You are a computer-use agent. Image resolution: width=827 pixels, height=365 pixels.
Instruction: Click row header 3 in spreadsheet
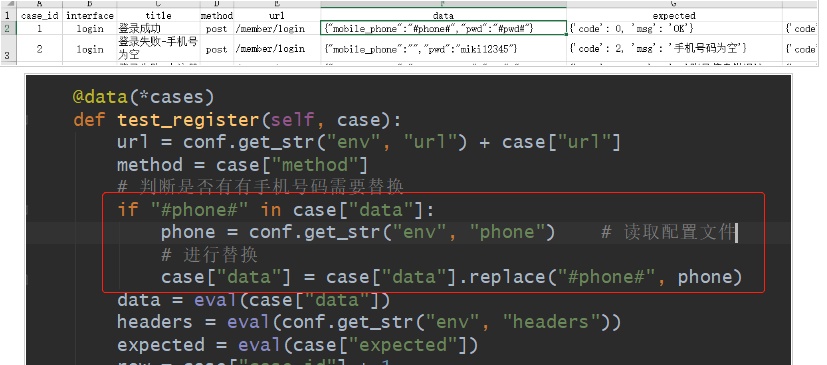[x=7, y=49]
